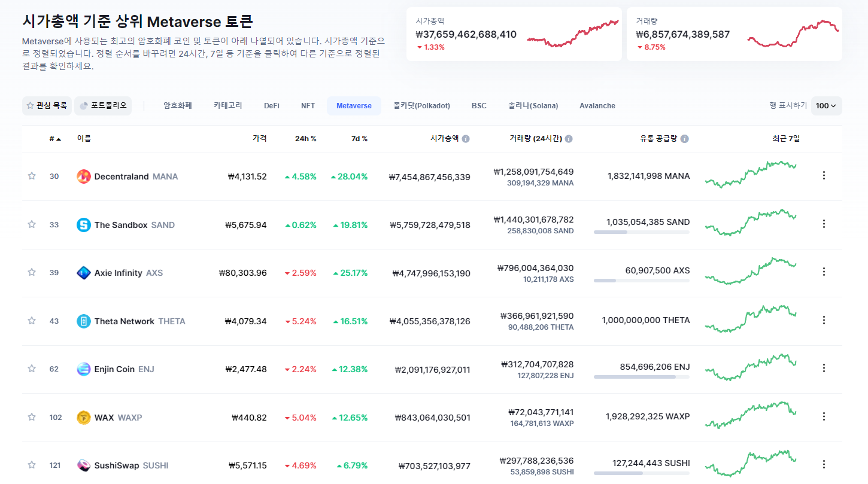Switch to the 카테고리 tab

click(x=228, y=106)
